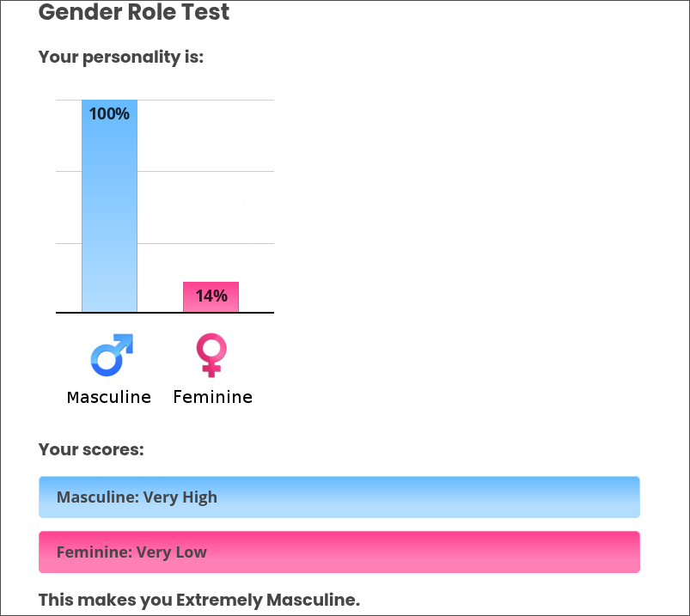690x616 pixels.
Task: Click the 100% label atop the blue bar
Action: (x=109, y=113)
